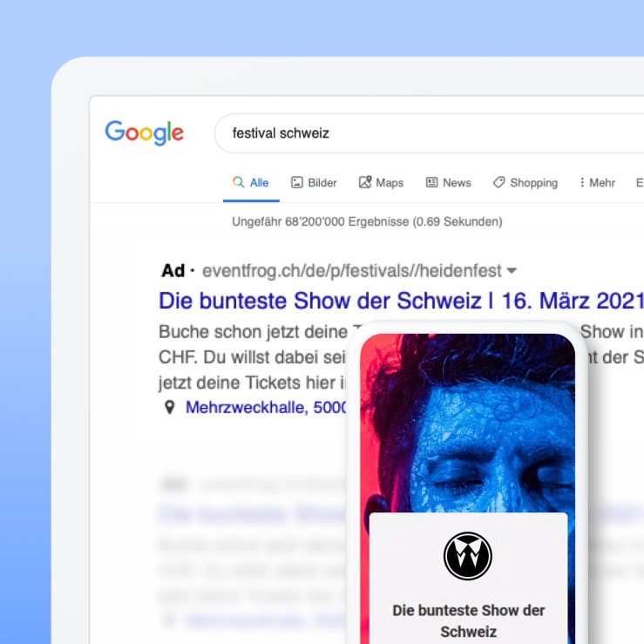Click the map pin icon beside Maps
The height and width of the screenshot is (644, 644).
(x=365, y=182)
